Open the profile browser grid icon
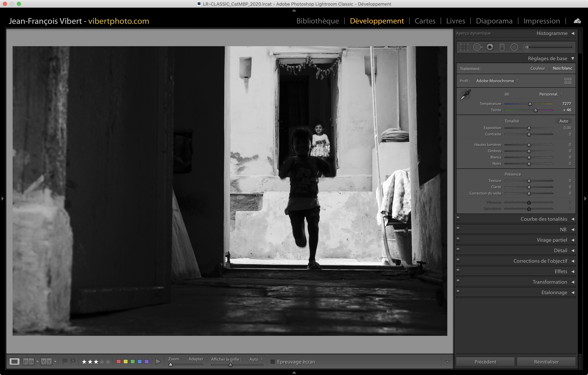This screenshot has width=588, height=375. coord(568,81)
